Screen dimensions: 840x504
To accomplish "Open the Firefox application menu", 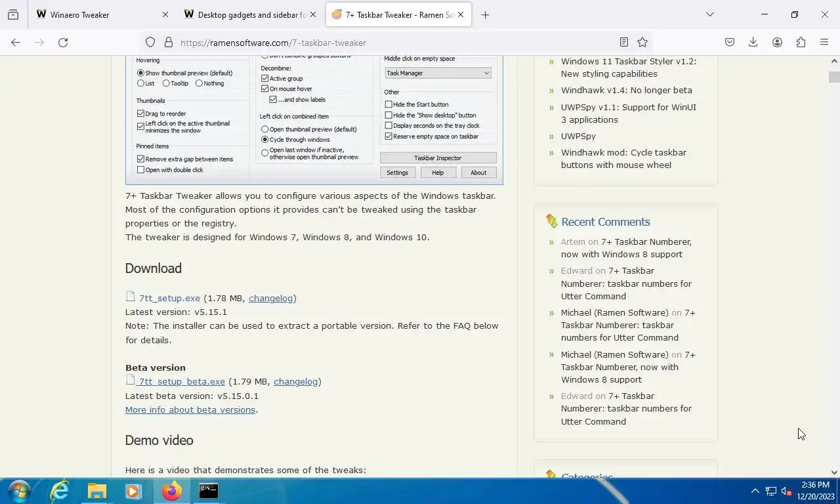I will click(x=824, y=42).
